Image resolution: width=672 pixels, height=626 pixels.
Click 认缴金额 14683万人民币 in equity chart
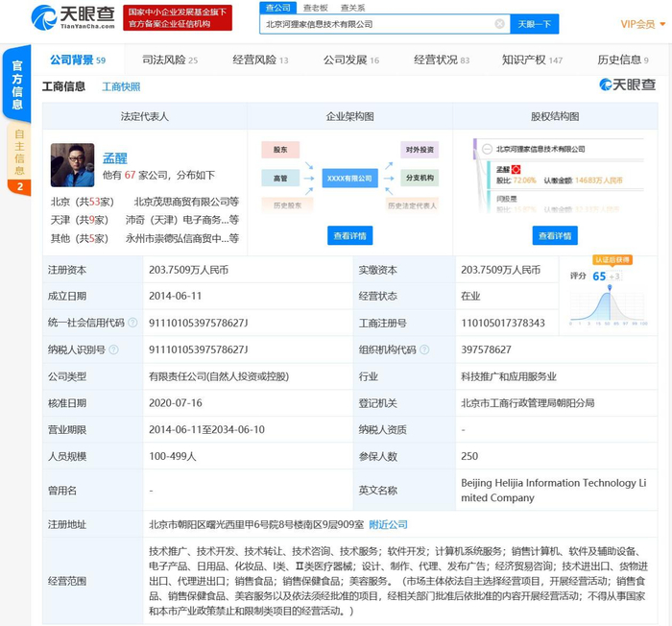[583, 181]
